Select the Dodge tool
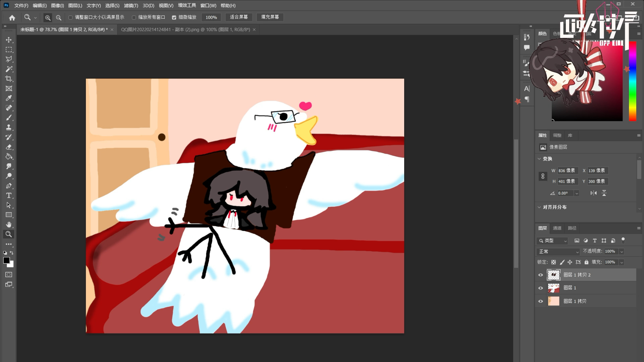The image size is (644, 362). tap(9, 176)
